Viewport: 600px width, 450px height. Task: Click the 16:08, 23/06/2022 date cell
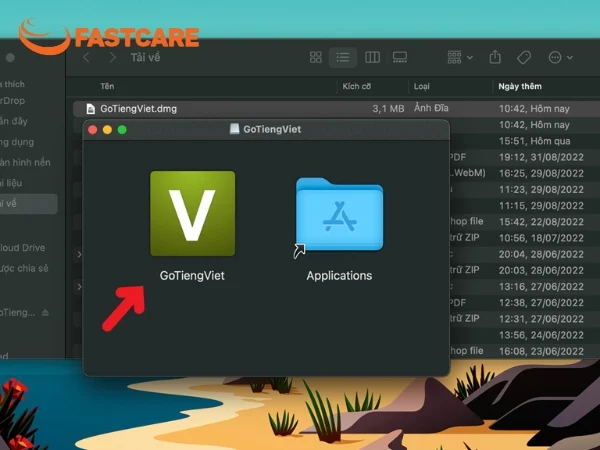541,351
